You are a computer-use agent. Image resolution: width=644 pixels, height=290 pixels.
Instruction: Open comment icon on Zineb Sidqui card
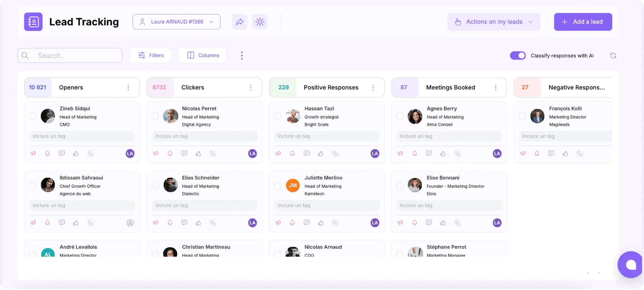click(62, 153)
